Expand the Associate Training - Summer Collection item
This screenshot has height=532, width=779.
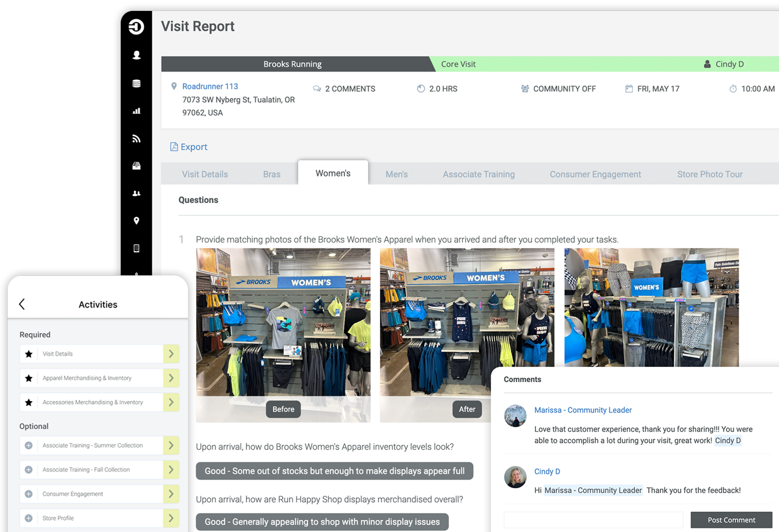(171, 445)
